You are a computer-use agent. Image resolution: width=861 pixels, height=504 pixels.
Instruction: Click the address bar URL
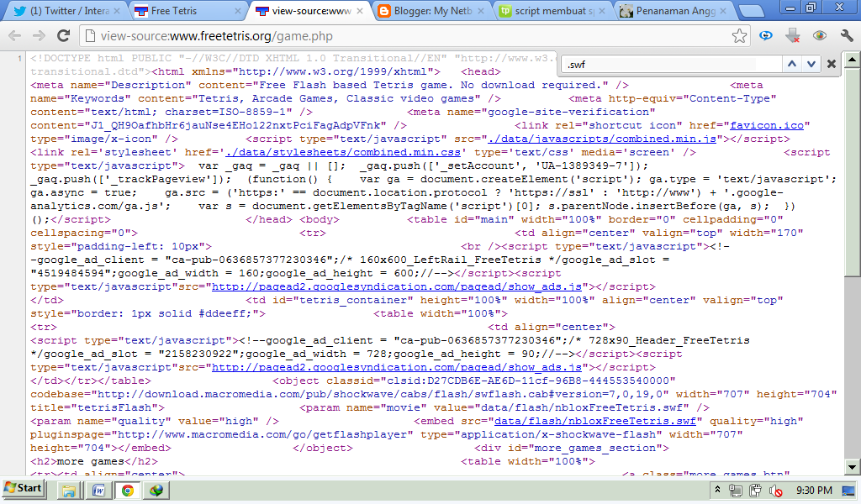point(216,36)
